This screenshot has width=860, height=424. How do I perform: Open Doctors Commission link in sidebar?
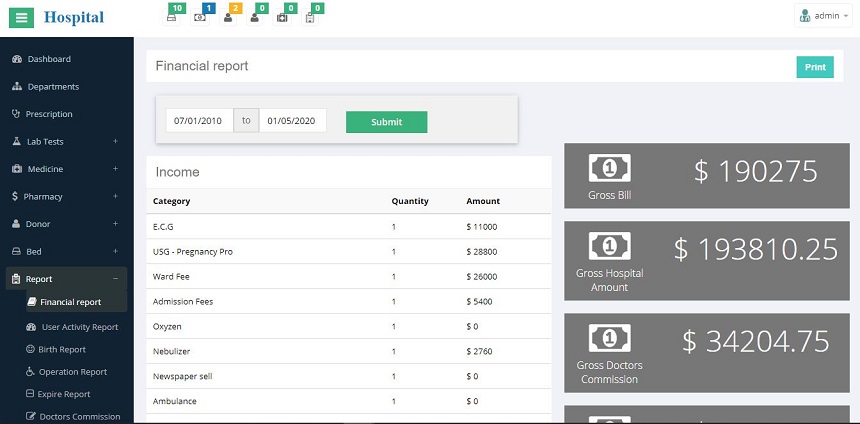click(80, 417)
